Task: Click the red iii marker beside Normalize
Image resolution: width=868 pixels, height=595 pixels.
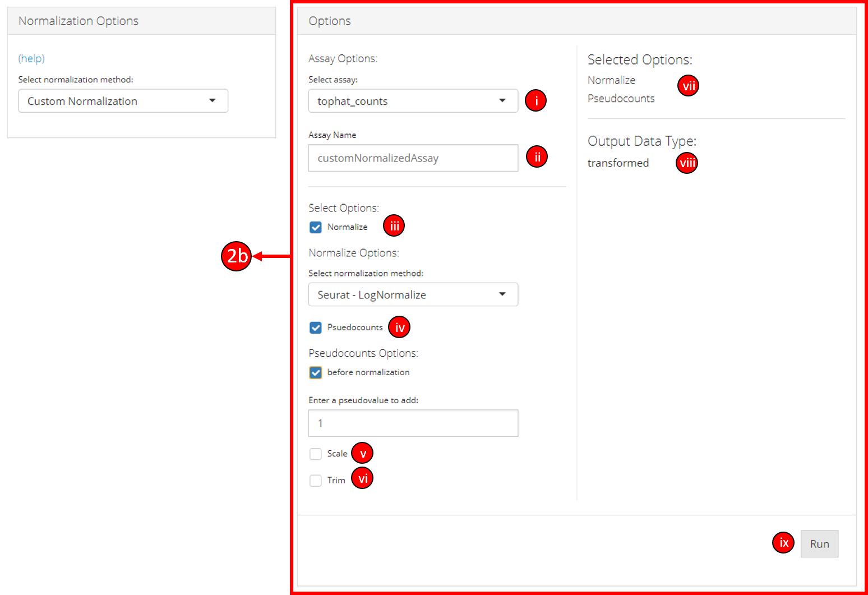Action: [x=394, y=226]
